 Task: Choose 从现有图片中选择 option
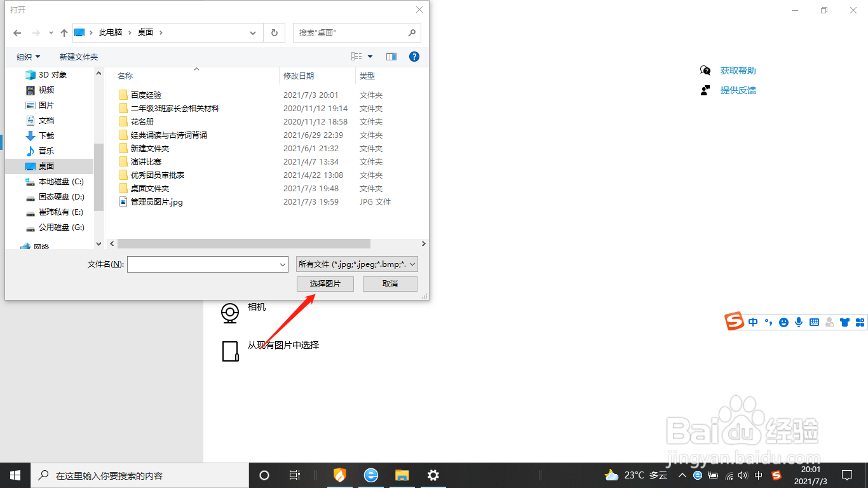coord(283,346)
